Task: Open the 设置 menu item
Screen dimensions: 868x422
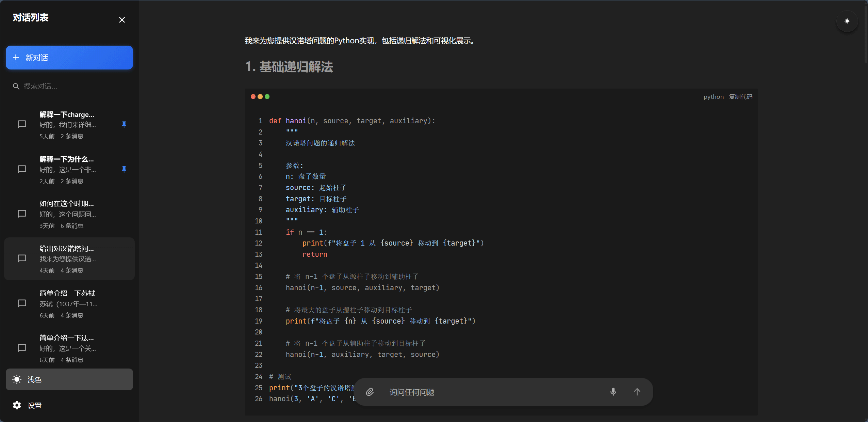Action: pyautogui.click(x=34, y=405)
